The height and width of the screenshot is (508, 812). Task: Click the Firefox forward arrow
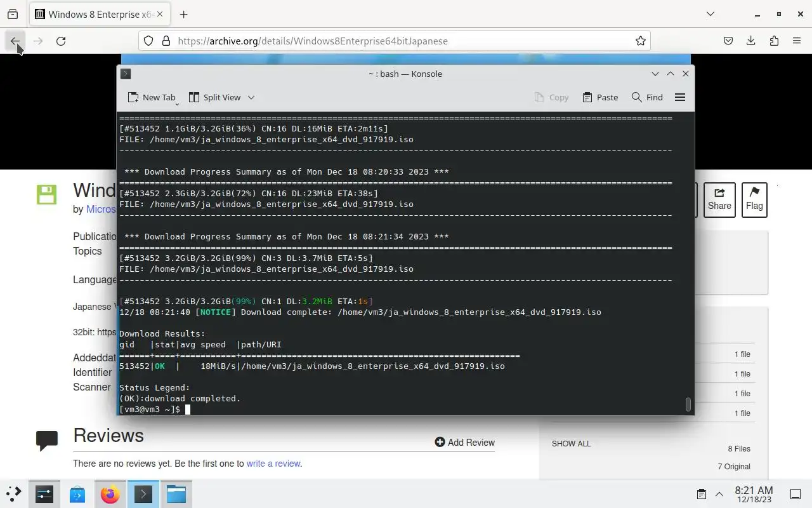point(38,41)
